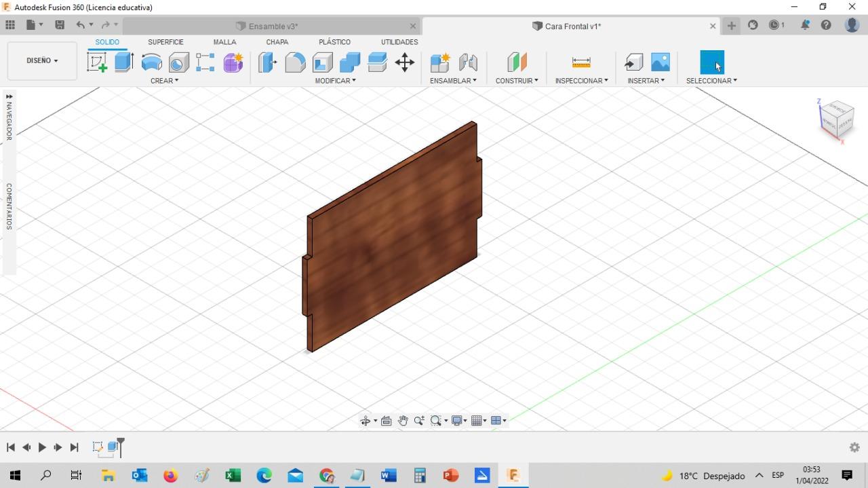The image size is (868, 488).
Task: Click the ViewCube orientation cube
Action: [836, 119]
